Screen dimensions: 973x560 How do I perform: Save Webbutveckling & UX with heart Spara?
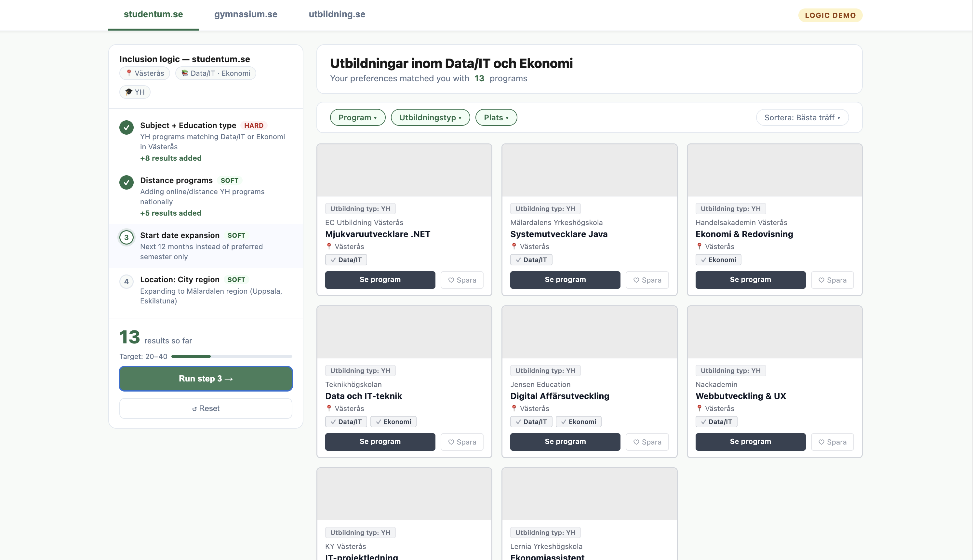coord(832,442)
